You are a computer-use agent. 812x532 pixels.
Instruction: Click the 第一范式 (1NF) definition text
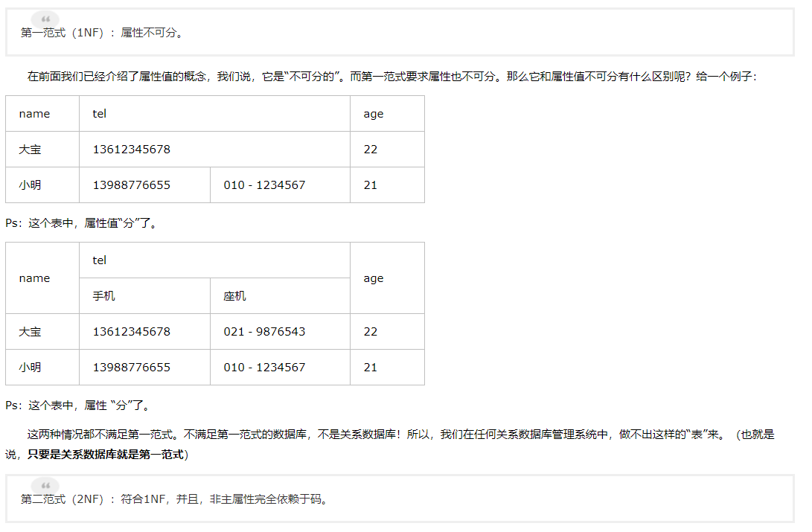tap(102, 33)
